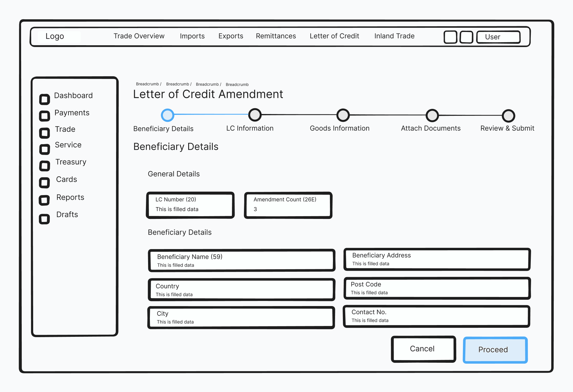Click the Cancel button
The image size is (573, 392).
[423, 349]
